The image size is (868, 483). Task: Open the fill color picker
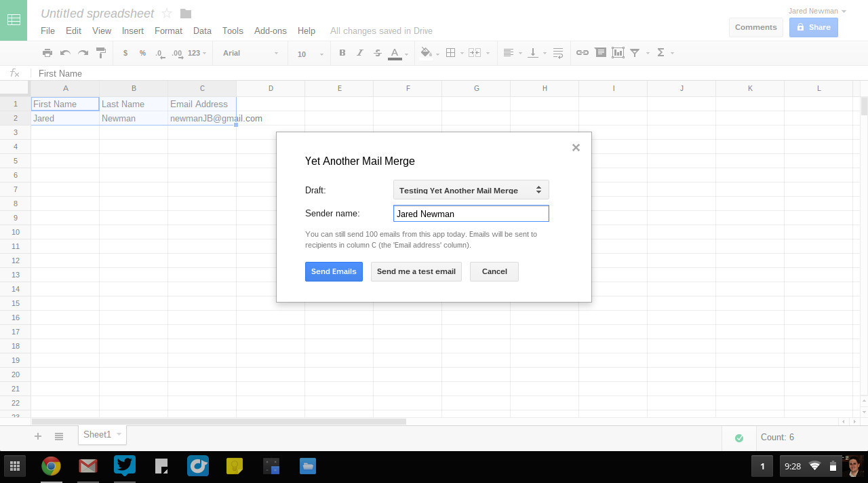[x=427, y=53]
